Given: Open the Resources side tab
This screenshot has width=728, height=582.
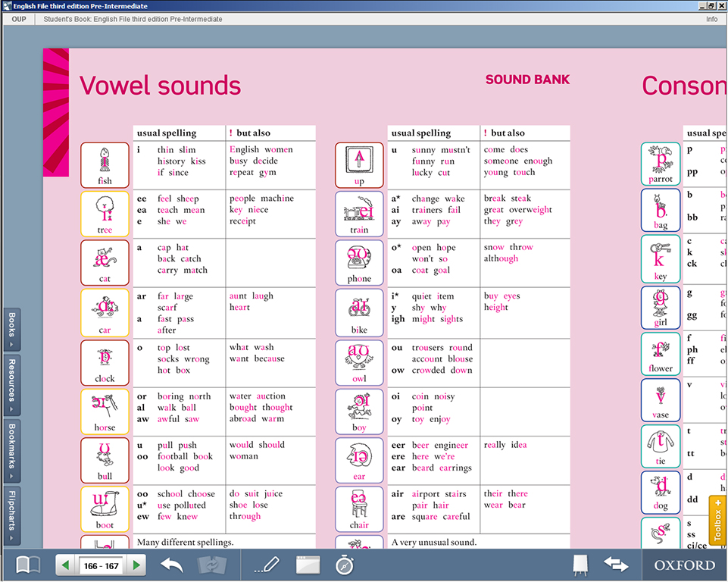Looking at the screenshot, I should 11,385.
